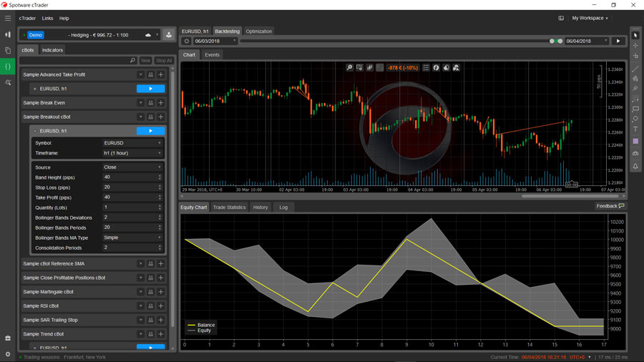Open the Symbol EURUSD dropdown
644x362 pixels.
pyautogui.click(x=132, y=143)
